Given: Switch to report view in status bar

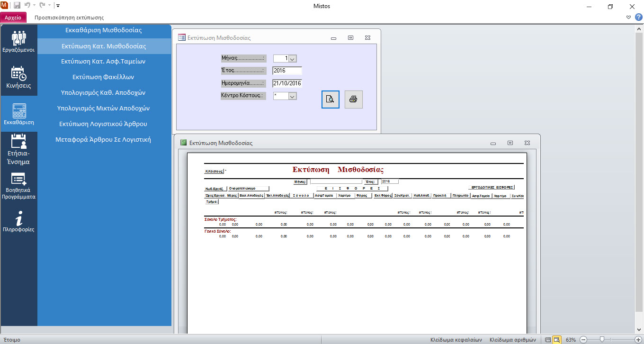Looking at the screenshot, I should coord(548,340).
